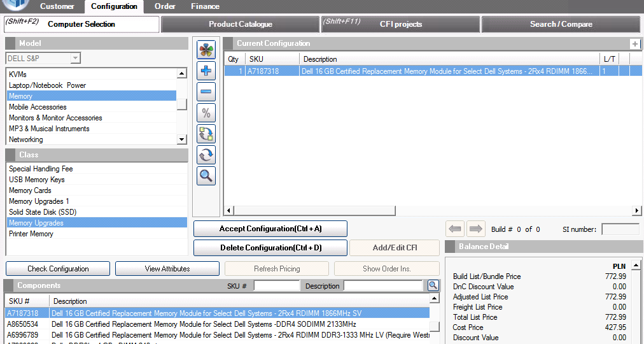
Task: Click the next build right arrow
Action: 475,229
